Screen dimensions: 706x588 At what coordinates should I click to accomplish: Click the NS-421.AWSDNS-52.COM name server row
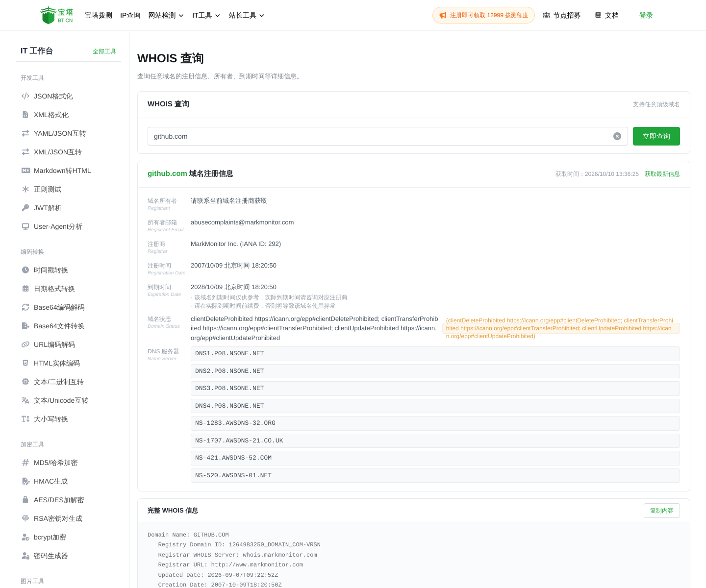435,458
